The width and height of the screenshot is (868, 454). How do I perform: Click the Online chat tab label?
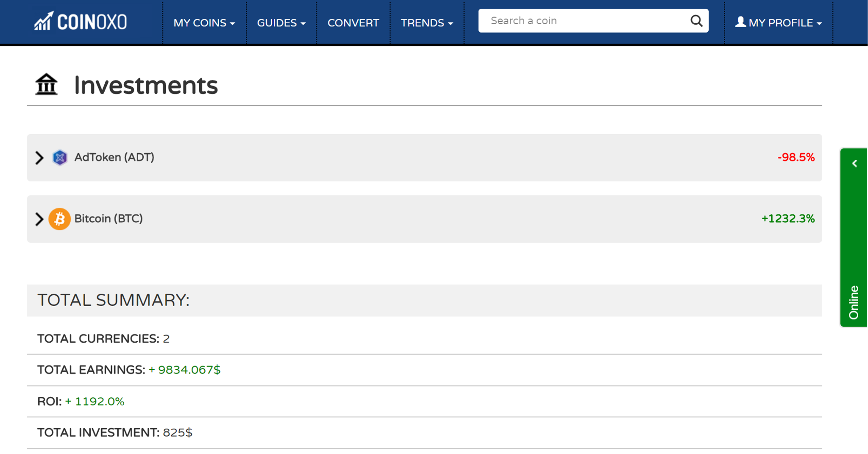pos(854,302)
